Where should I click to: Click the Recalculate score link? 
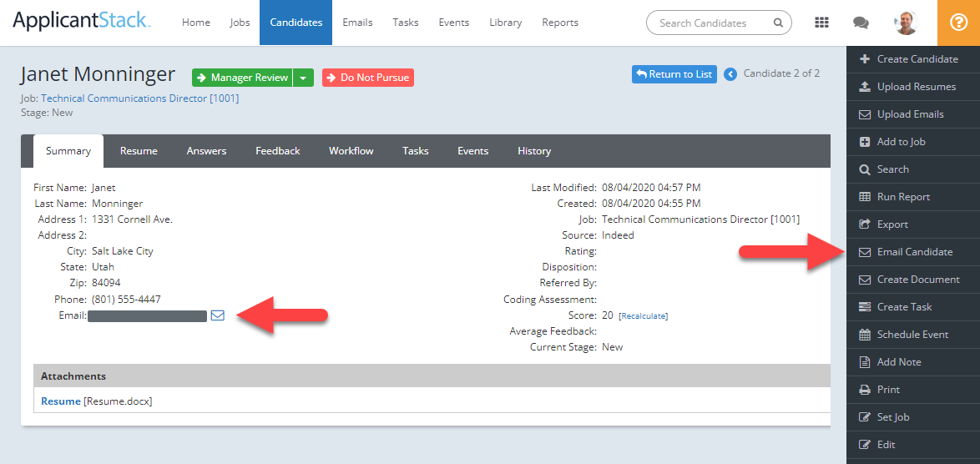pos(643,316)
